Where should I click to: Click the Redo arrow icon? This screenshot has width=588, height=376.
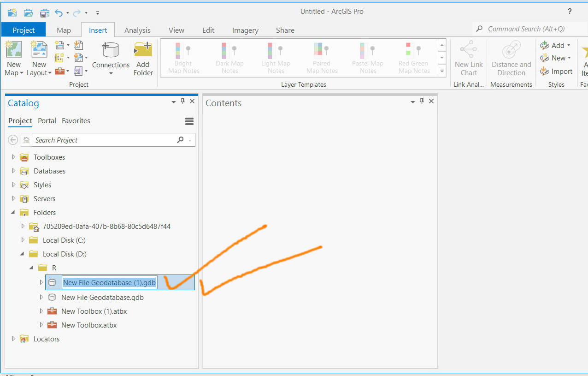(78, 12)
